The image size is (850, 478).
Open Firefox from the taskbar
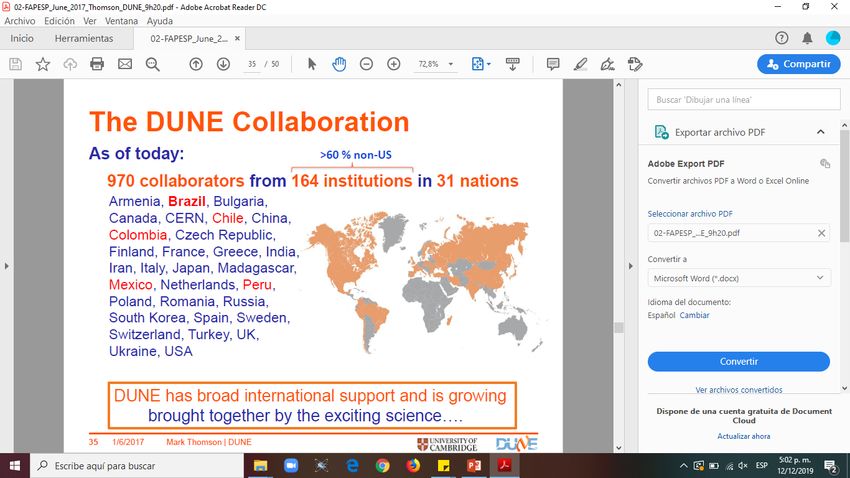[x=413, y=466]
